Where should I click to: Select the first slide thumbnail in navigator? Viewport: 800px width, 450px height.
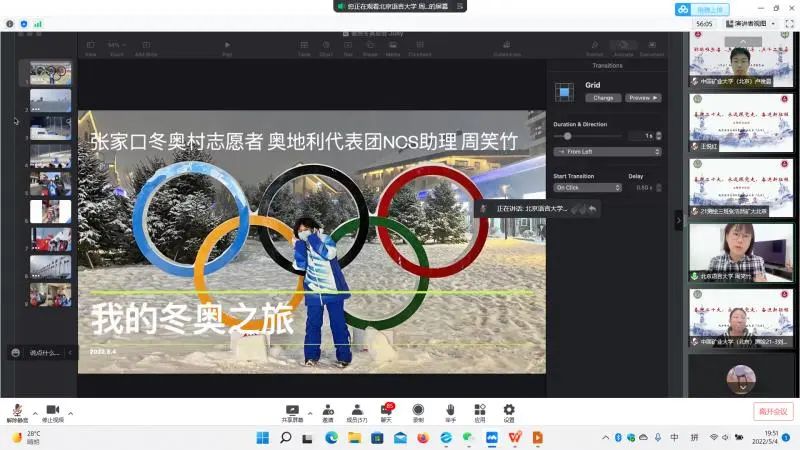tap(50, 72)
